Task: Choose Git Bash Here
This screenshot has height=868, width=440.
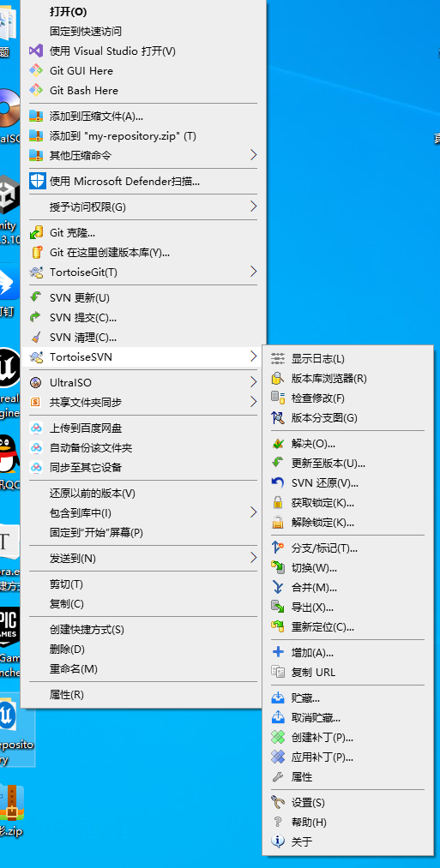Action: tap(143, 90)
